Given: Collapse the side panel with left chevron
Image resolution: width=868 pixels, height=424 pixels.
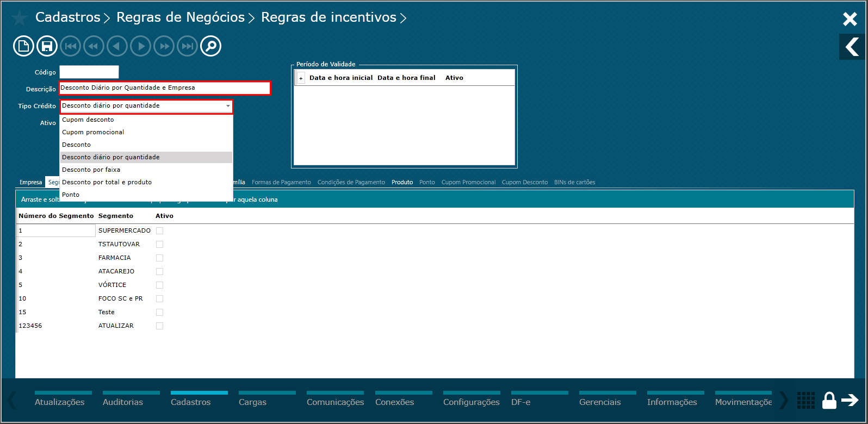Looking at the screenshot, I should (x=852, y=47).
